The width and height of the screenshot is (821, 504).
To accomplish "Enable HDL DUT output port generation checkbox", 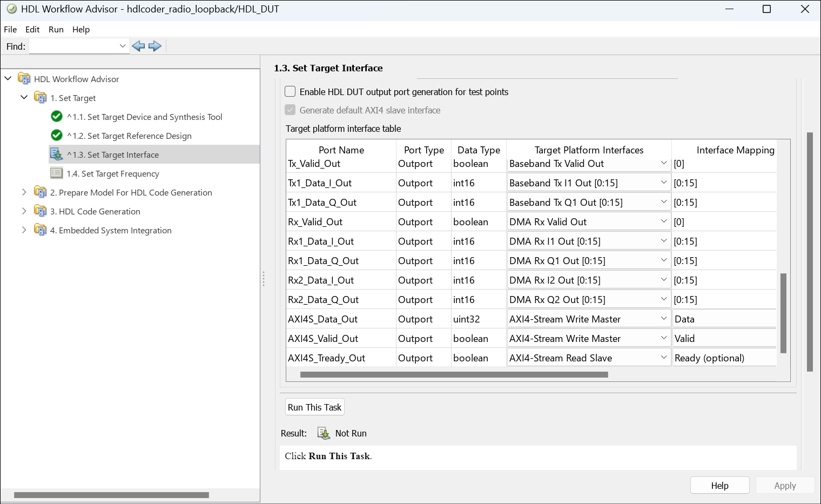I will 291,92.
